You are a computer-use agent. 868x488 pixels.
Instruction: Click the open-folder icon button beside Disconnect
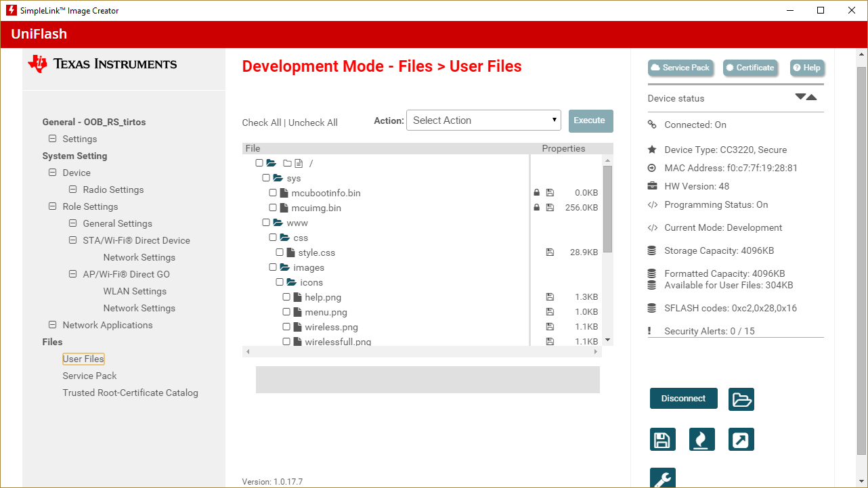pos(741,399)
